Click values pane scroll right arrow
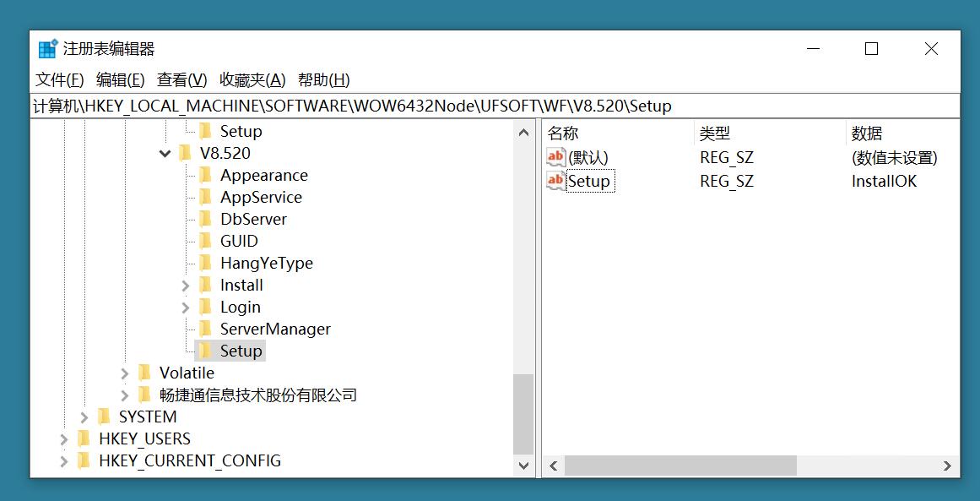Screen dimensions: 980x501 pyautogui.click(x=947, y=466)
